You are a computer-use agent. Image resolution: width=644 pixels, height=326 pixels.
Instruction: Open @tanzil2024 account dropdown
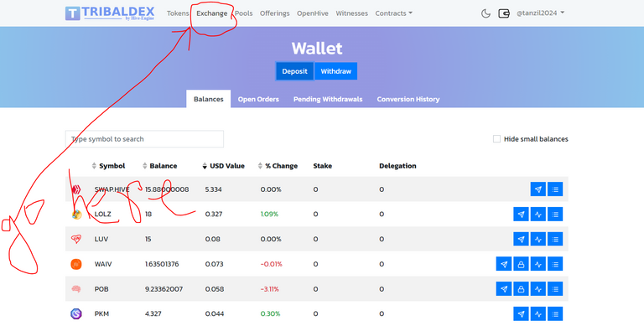(540, 13)
